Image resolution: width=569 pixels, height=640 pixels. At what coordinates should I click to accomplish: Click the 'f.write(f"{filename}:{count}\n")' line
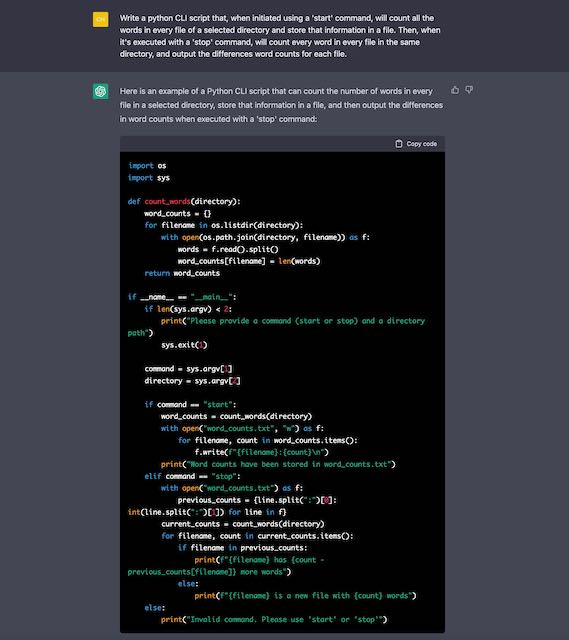point(262,452)
